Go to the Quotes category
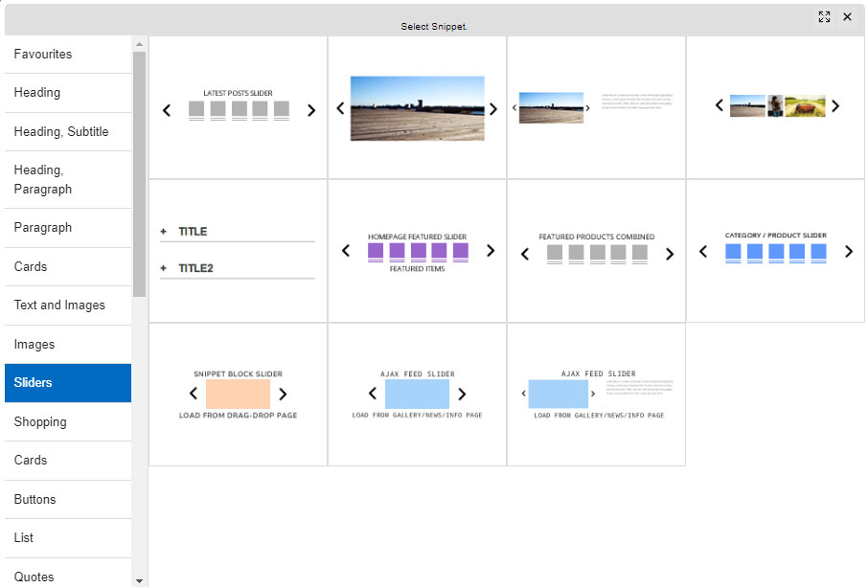Viewport: 868px width, 588px height. 68,577
